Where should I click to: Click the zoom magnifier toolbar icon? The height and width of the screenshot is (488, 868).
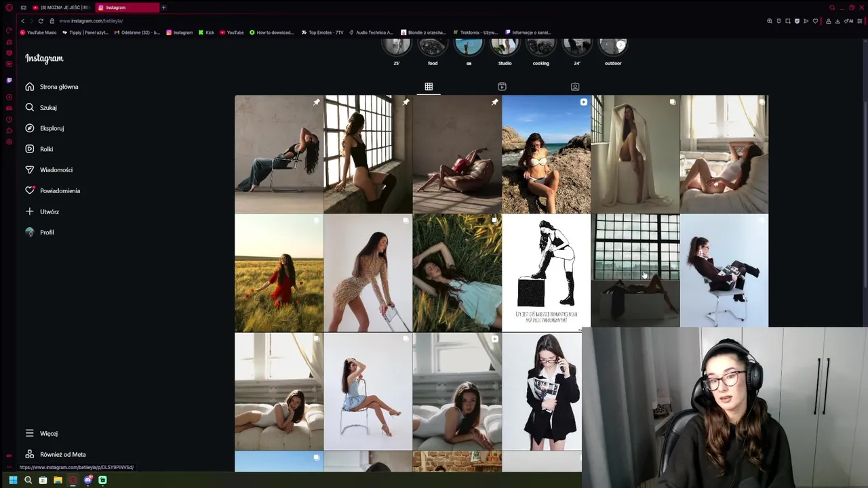770,21
